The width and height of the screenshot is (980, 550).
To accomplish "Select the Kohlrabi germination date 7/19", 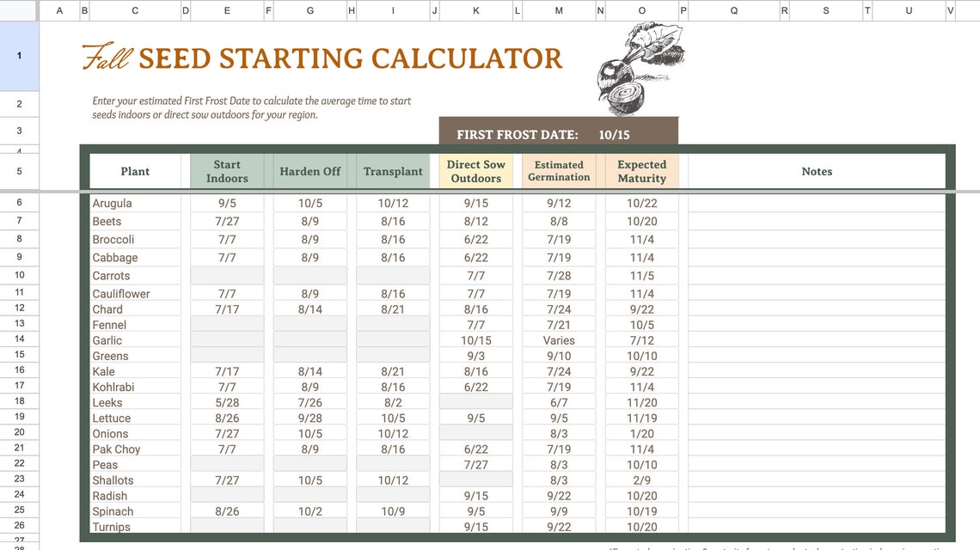I will pyautogui.click(x=558, y=387).
